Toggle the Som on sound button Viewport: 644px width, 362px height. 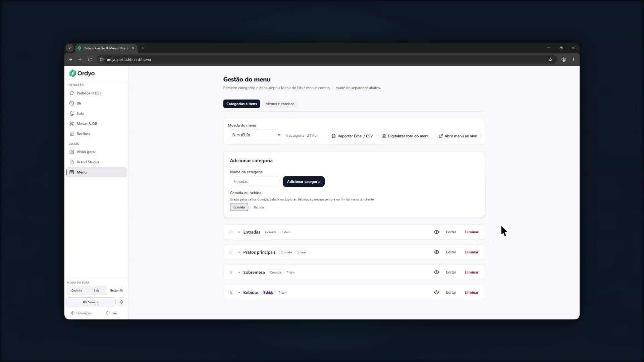[x=91, y=302]
